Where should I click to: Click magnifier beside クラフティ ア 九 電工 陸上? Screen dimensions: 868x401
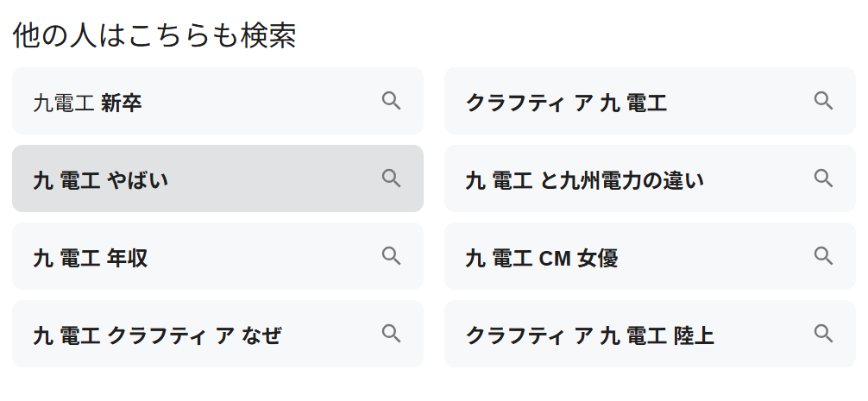[823, 334]
